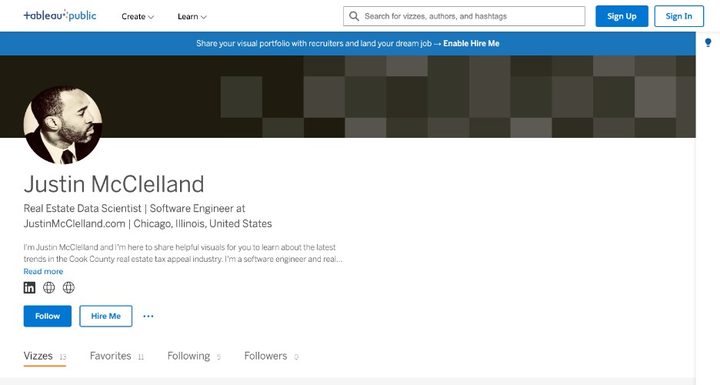Open the Tableau Public logo homepage
This screenshot has height=385, width=720.
point(60,16)
